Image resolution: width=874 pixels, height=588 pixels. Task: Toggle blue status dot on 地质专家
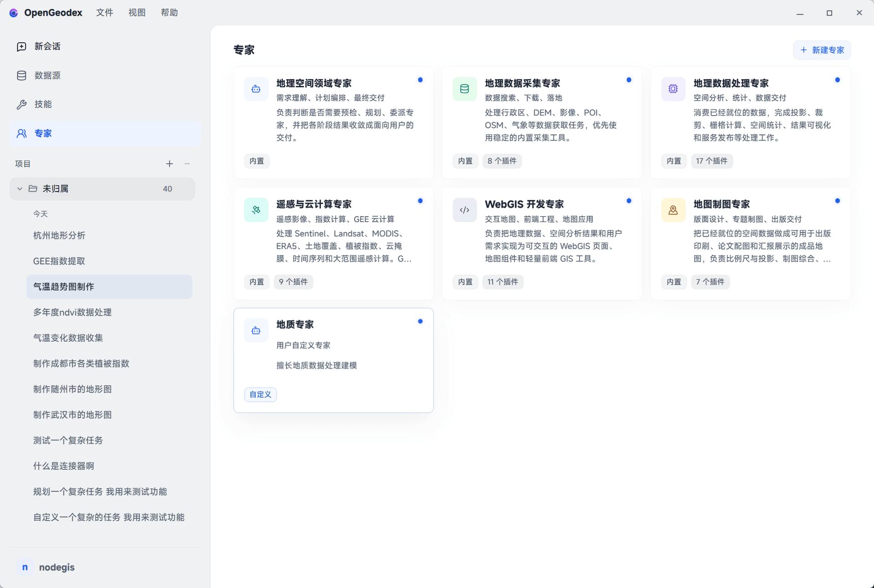pyautogui.click(x=420, y=321)
